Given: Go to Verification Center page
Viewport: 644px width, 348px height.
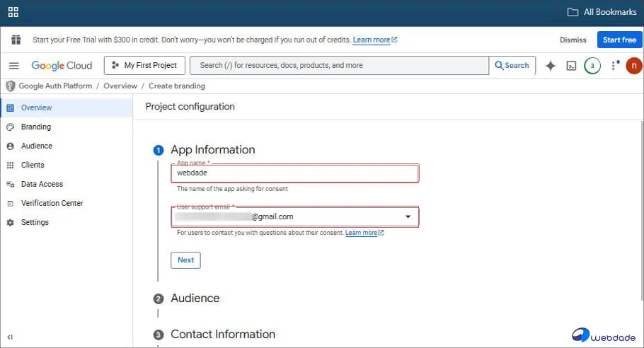Looking at the screenshot, I should 52,204.
